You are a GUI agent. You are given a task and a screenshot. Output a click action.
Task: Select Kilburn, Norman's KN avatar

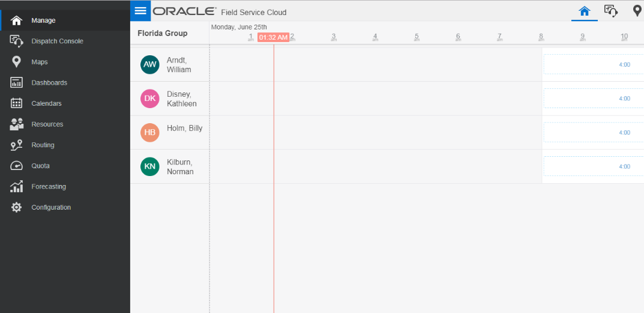150,166
